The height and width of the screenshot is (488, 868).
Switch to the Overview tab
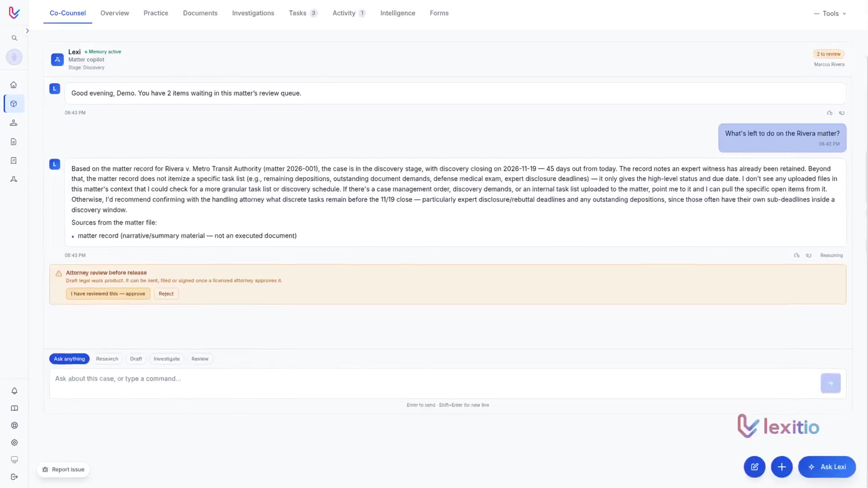click(114, 13)
